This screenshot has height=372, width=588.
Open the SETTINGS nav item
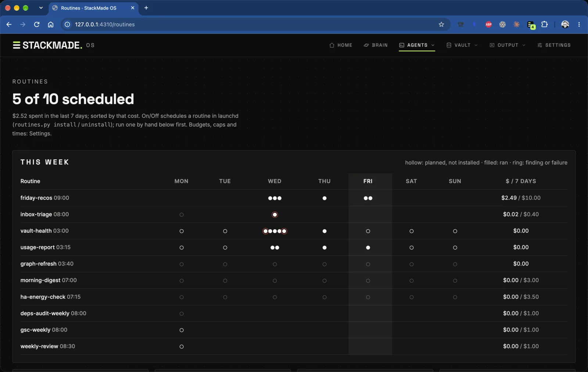tap(554, 45)
